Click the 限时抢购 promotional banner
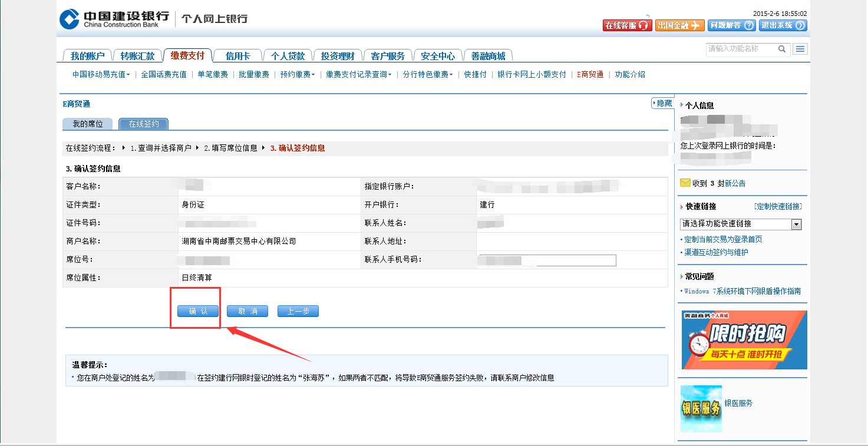The width and height of the screenshot is (868, 446). click(x=744, y=340)
